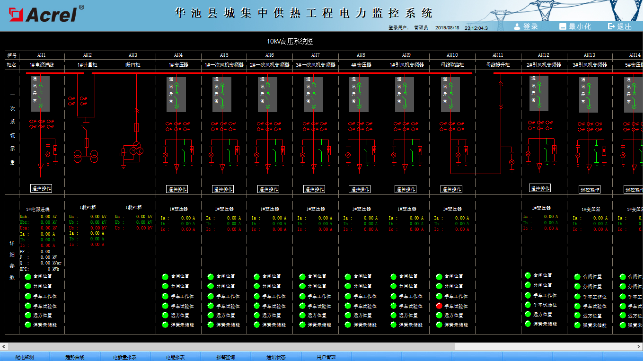Select the AH6 2#一次风机变频器 breaker symbol

267,94
